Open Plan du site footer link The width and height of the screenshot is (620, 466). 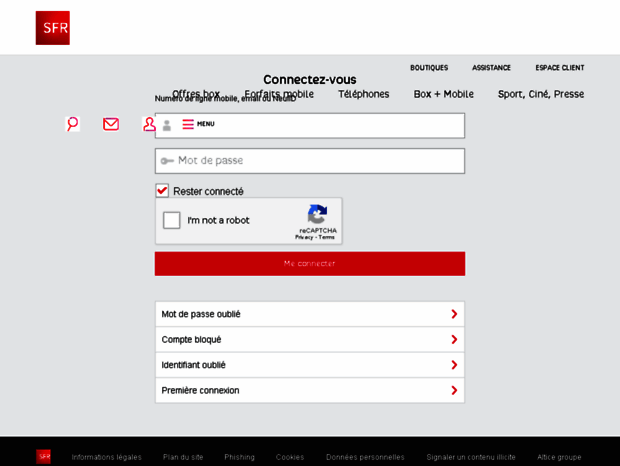click(x=183, y=457)
